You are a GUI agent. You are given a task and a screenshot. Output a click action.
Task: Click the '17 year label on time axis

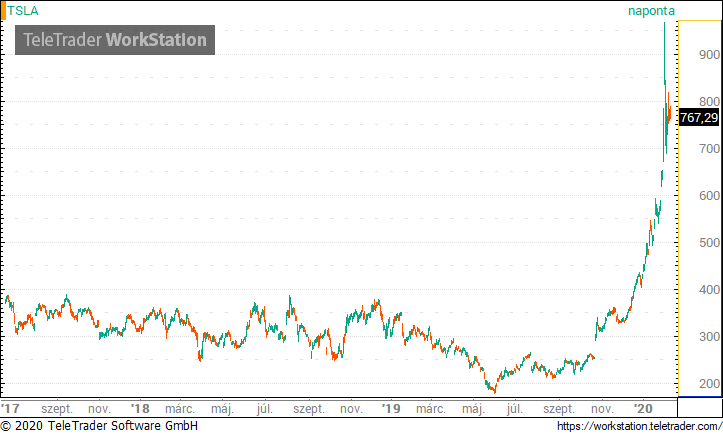pyautogui.click(x=10, y=409)
